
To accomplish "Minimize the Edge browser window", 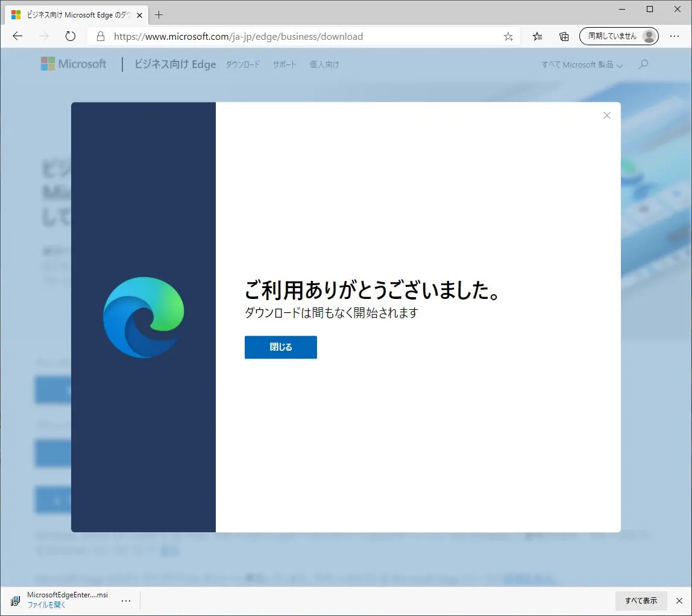I will coord(622,9).
